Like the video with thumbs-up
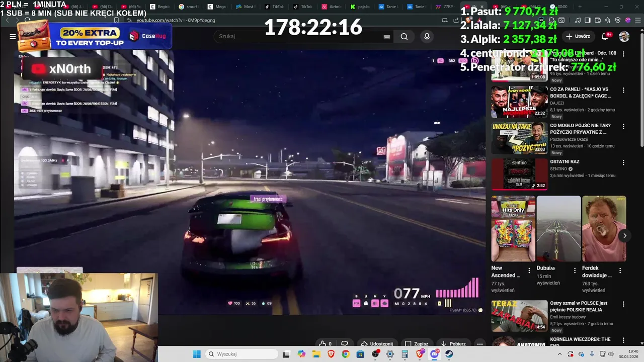The image size is (644, 362). coord(326,344)
